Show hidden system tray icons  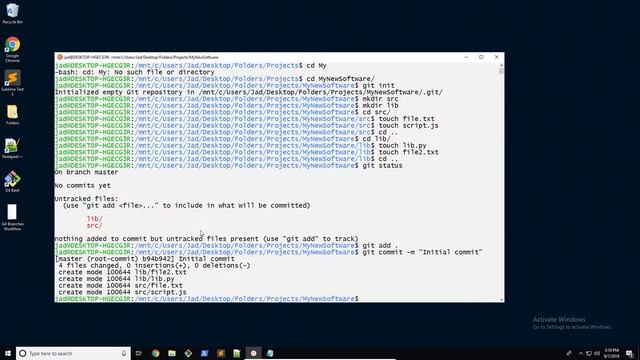pyautogui.click(x=581, y=353)
